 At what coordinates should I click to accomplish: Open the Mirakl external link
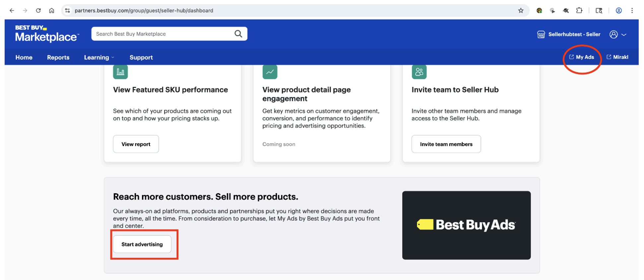[x=617, y=57]
